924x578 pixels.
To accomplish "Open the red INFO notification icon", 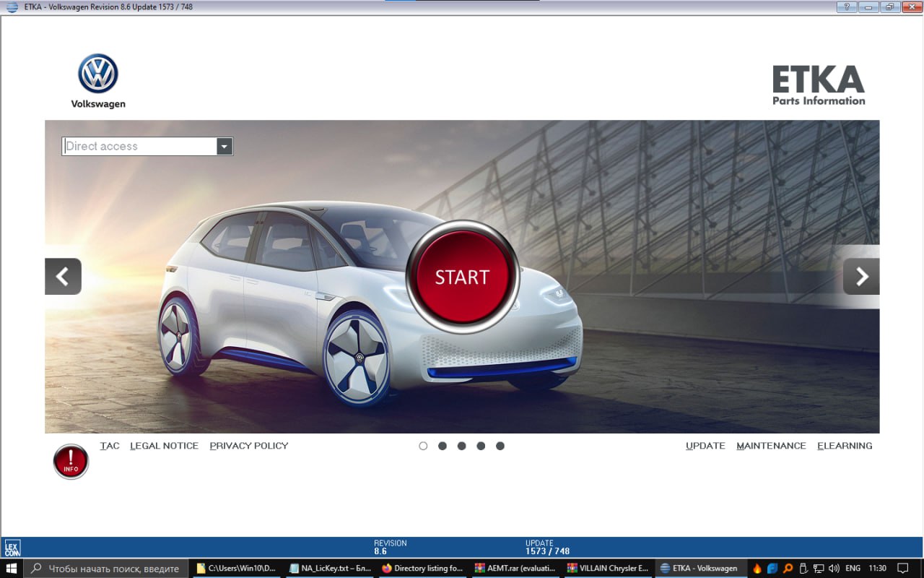I will [70, 461].
